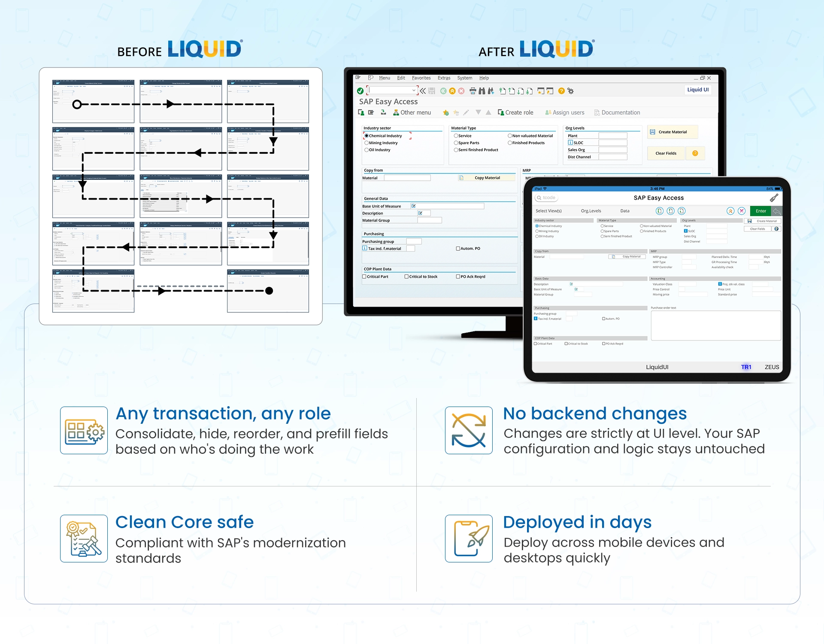Click the binoculars Find Next icon with plus

[x=491, y=91]
